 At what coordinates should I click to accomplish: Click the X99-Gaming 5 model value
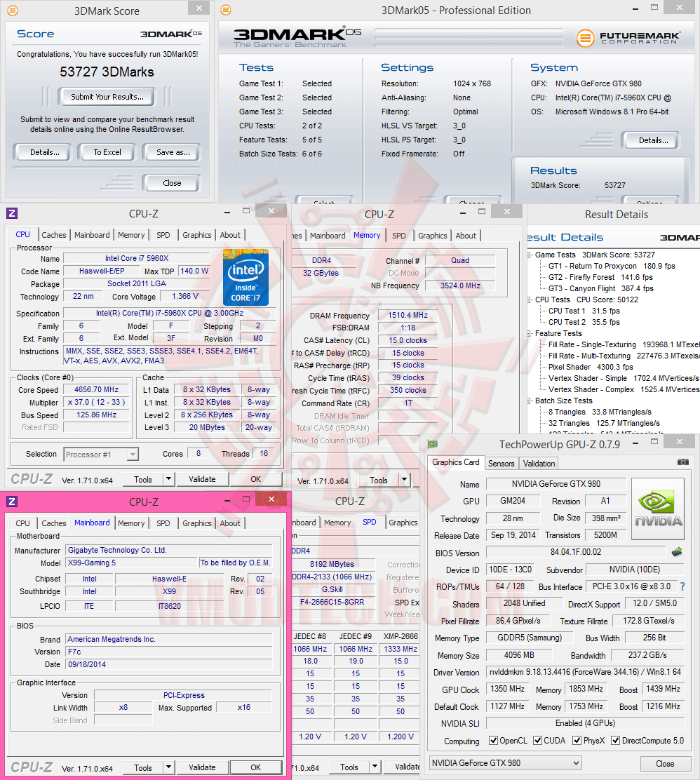coord(132,563)
